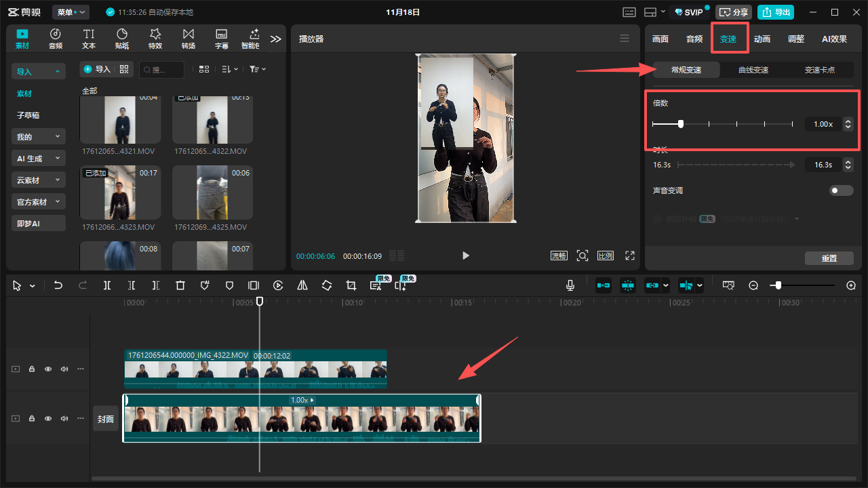Viewport: 868px width, 488px height.
Task: Click the undo arrow icon
Action: [x=58, y=285]
